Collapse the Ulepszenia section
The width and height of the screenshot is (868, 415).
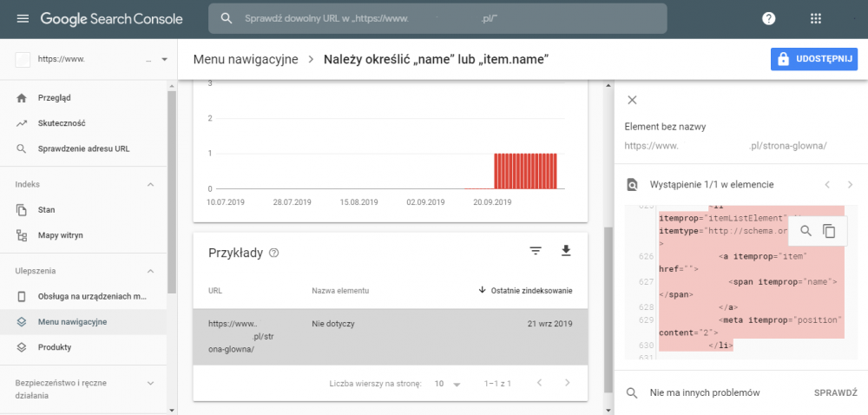[x=149, y=271]
